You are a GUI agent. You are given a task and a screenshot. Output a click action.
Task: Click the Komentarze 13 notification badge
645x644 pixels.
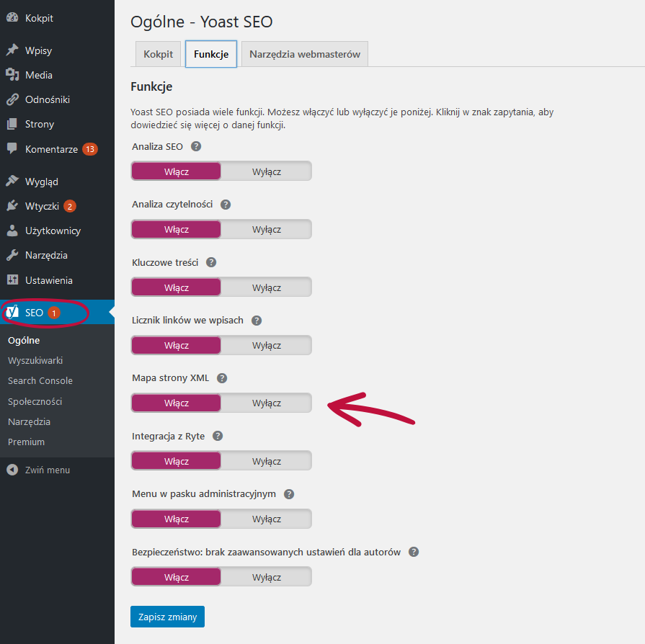tap(90, 149)
